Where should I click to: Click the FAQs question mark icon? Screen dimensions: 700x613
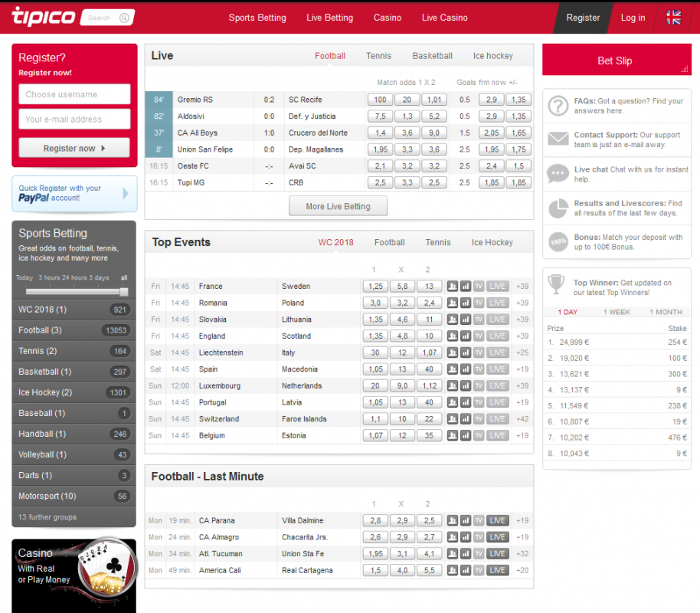pyautogui.click(x=558, y=106)
